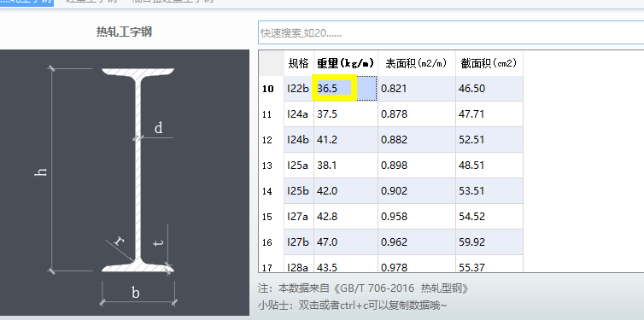
Task: Pick surface area value 0.962
Action: 417,242
